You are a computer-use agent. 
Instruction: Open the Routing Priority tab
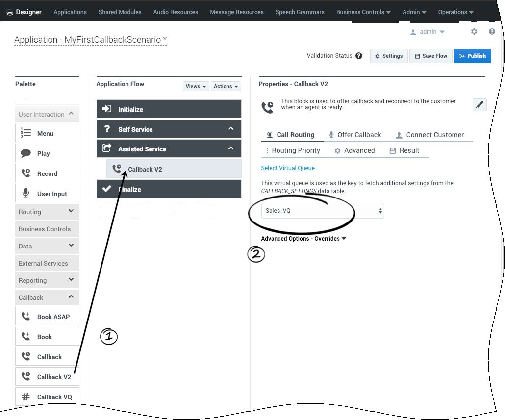point(292,150)
